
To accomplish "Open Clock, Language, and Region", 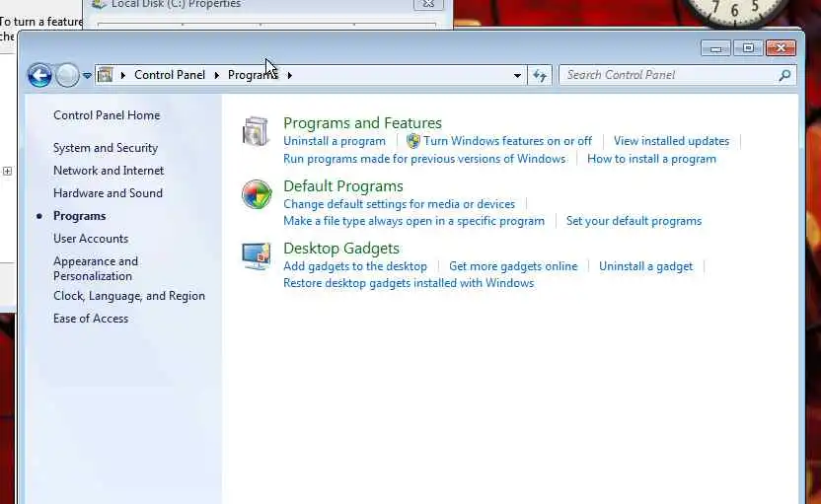I will tap(129, 296).
